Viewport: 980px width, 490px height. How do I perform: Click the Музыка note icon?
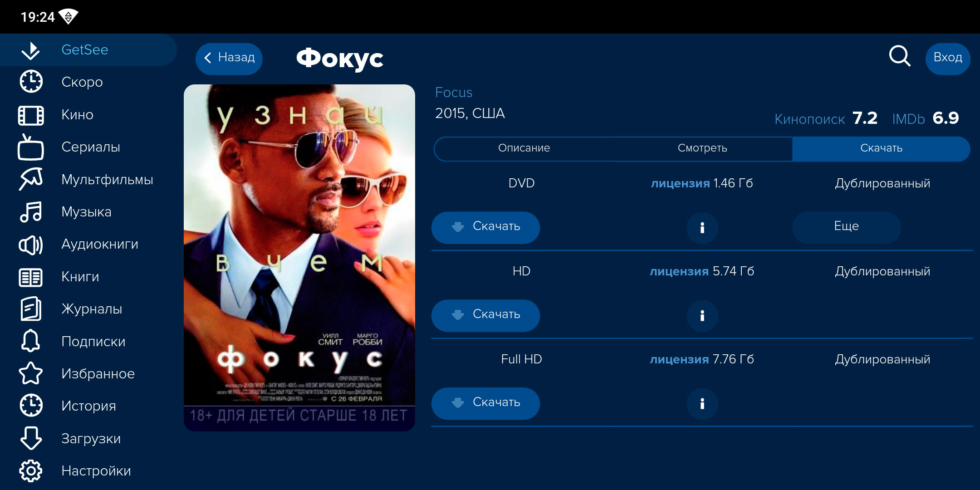click(x=31, y=212)
